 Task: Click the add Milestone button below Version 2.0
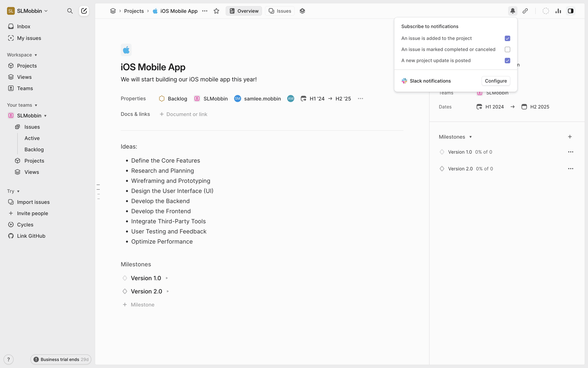138,305
